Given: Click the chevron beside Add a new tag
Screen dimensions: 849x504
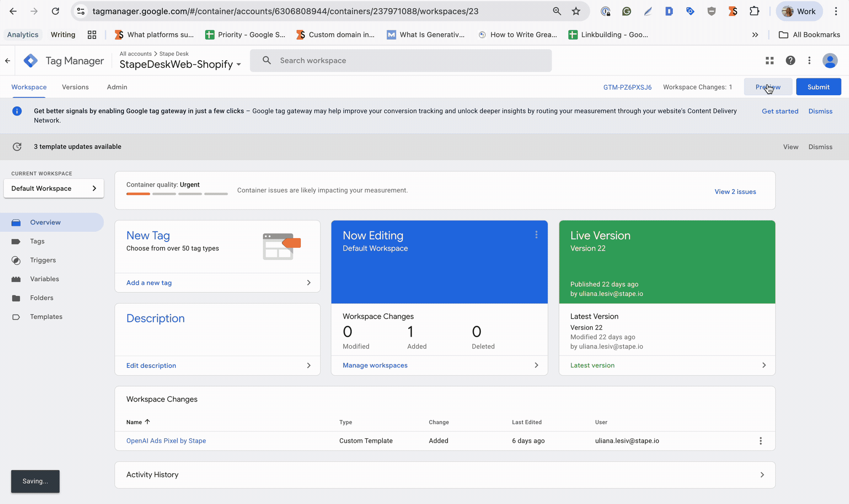Looking at the screenshot, I should [x=309, y=283].
